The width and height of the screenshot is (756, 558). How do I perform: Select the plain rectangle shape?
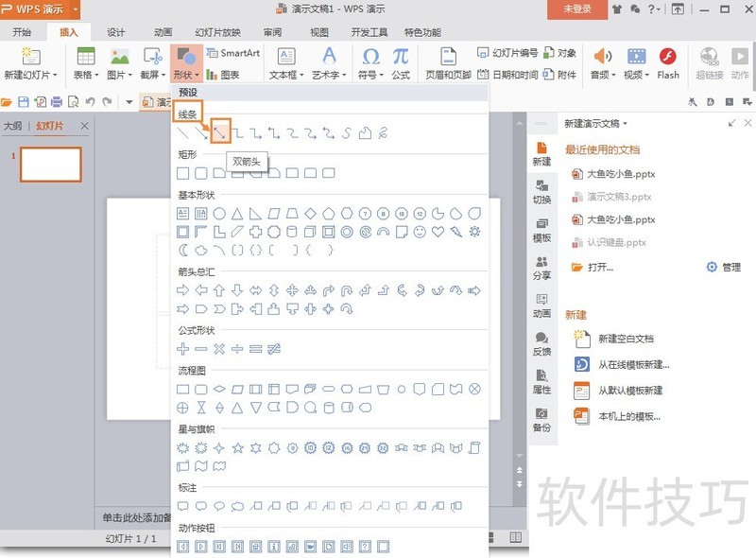pyautogui.click(x=182, y=173)
